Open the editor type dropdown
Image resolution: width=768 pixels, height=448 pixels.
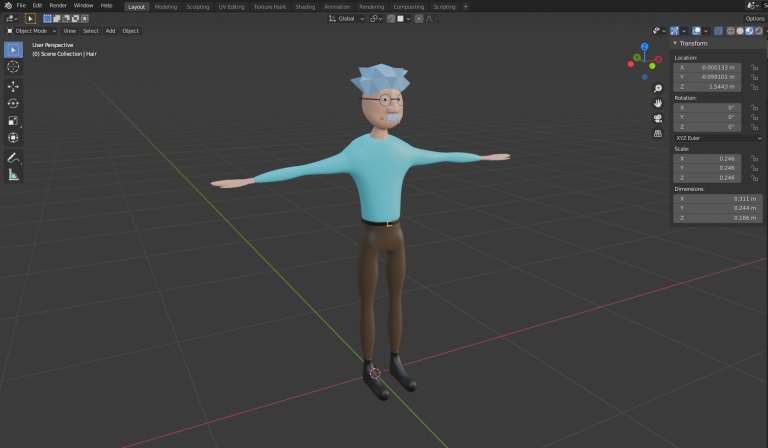click(x=11, y=19)
